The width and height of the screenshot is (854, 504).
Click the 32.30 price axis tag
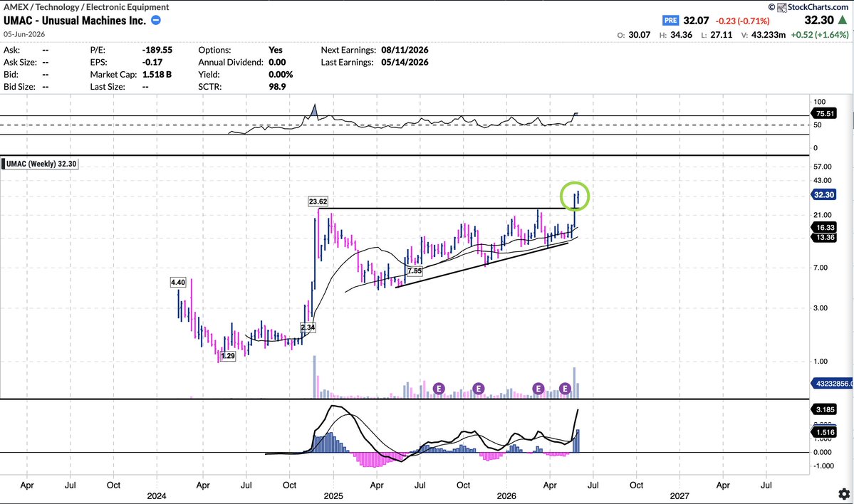point(824,195)
